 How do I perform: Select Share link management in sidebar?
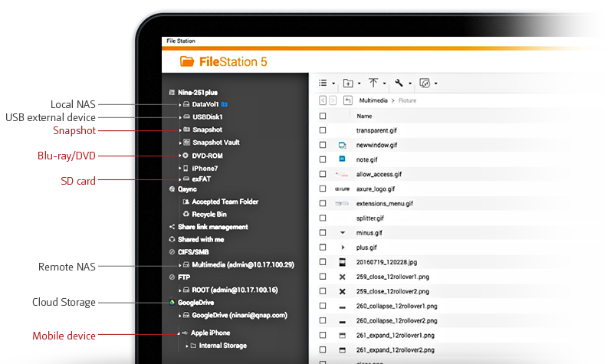[x=213, y=227]
